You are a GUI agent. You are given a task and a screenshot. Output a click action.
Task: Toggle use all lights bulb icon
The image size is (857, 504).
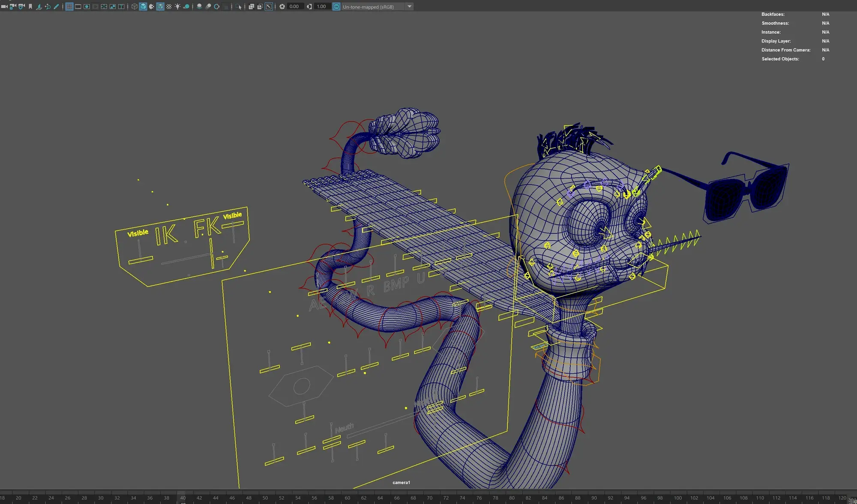tap(177, 6)
